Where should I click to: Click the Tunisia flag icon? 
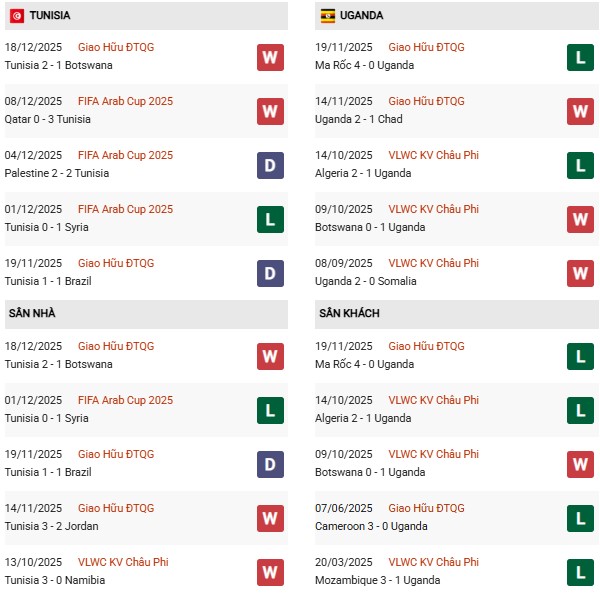[16, 16]
